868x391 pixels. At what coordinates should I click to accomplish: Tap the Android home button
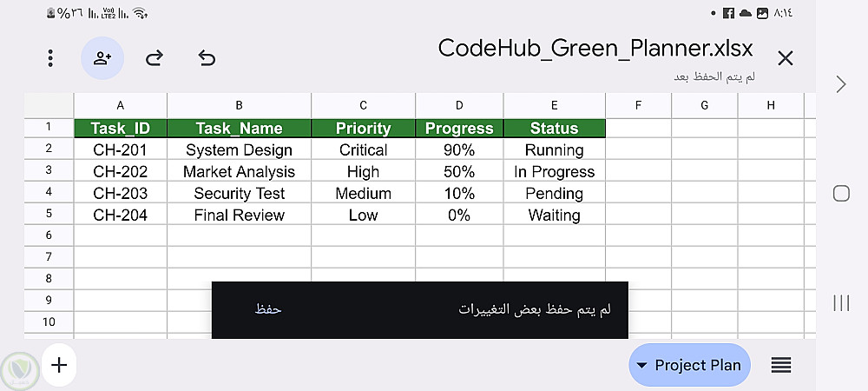(840, 194)
